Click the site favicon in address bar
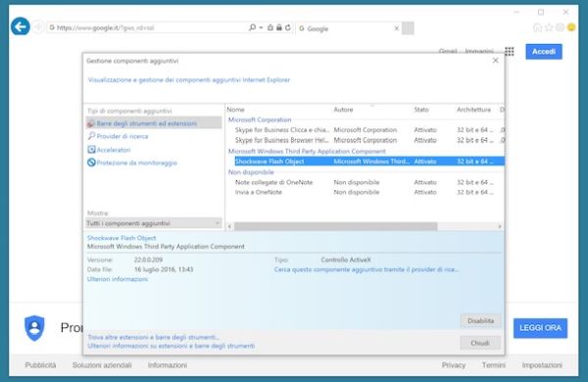The image size is (588, 382). [52, 27]
